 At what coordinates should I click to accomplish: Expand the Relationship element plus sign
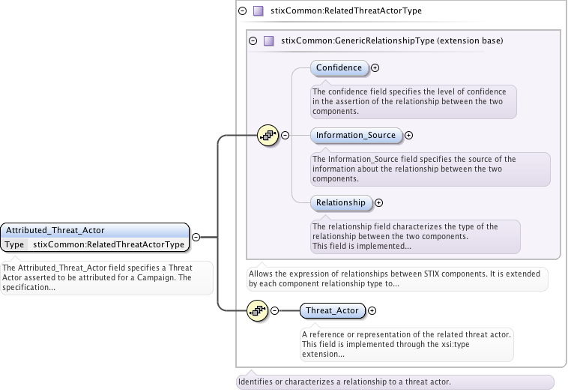pos(378,202)
